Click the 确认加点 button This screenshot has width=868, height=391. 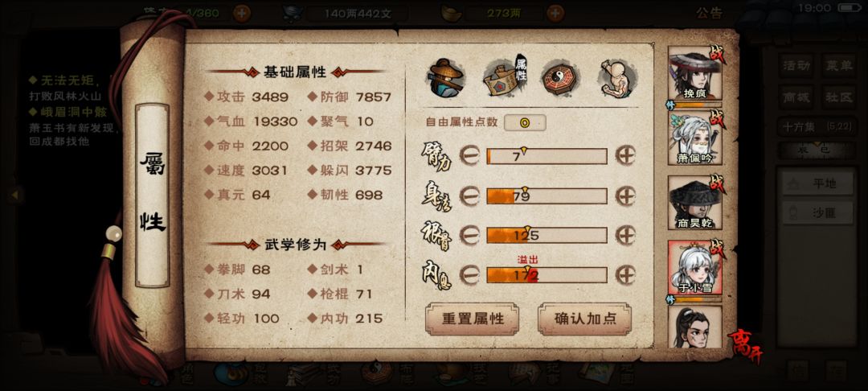584,319
